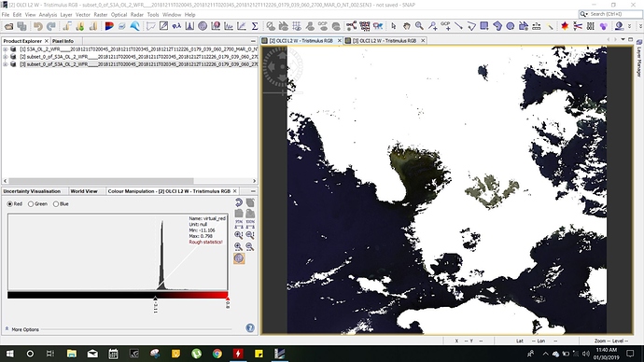The height and width of the screenshot is (362, 644).
Task: Minimize the Product Explorer panel
Action: 253,41
